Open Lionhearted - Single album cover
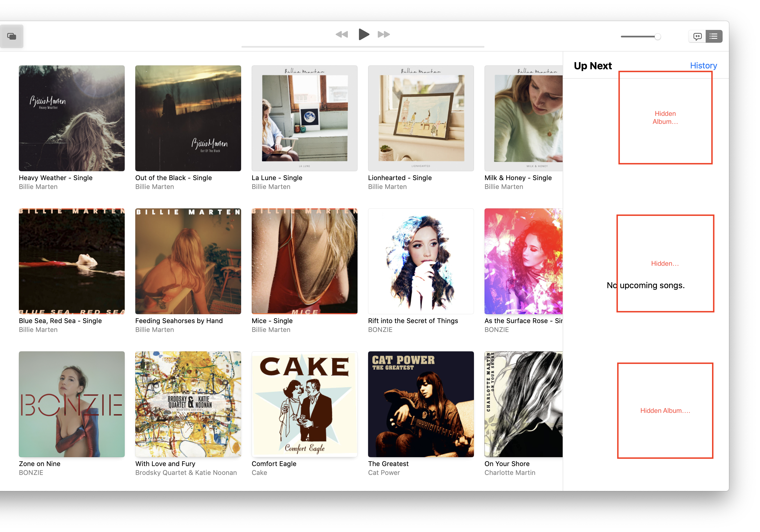Image resolution: width=760 pixels, height=532 pixels. [421, 118]
